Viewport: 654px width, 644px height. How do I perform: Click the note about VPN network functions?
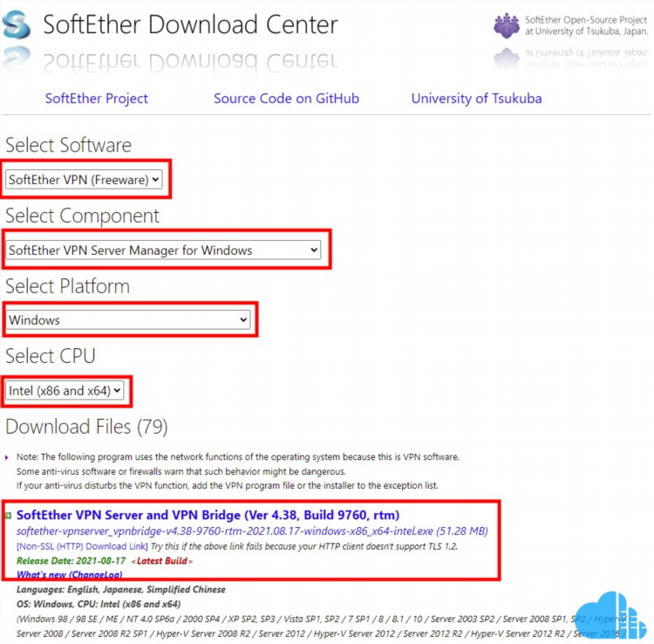pos(238,457)
